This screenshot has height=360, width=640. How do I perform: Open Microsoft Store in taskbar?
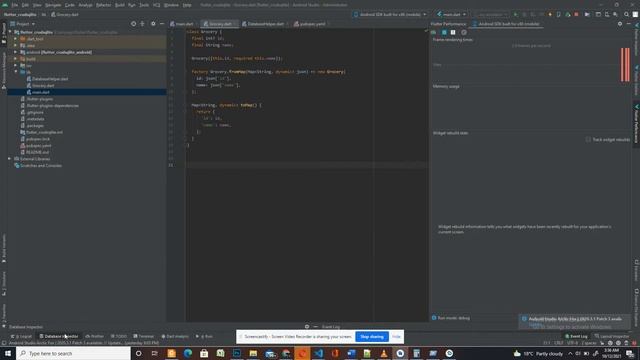pyautogui.click(x=204, y=353)
